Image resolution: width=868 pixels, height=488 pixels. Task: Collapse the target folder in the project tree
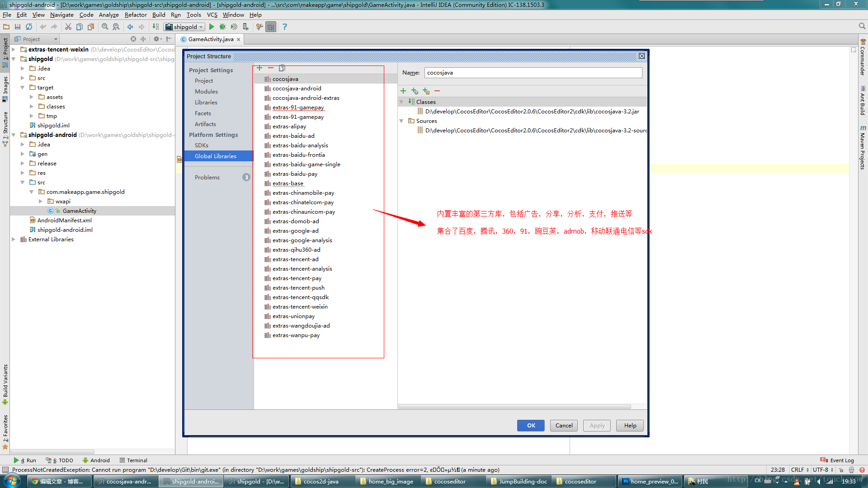[23, 88]
